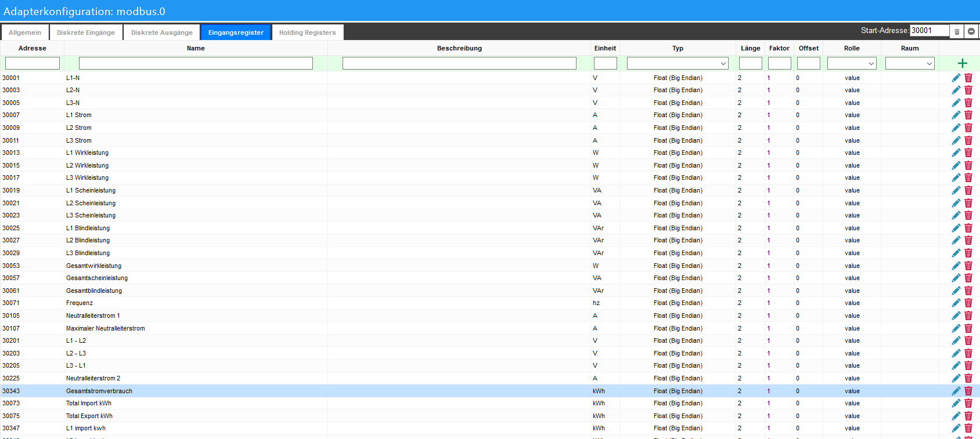Open the Diskrete Eingänge tab

click(x=86, y=32)
